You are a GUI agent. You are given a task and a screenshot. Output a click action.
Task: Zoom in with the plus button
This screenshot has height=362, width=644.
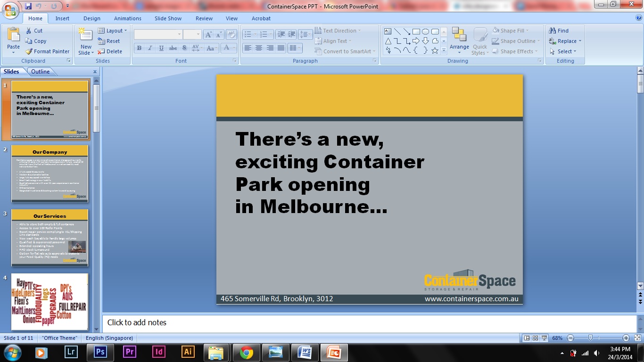tap(626, 338)
